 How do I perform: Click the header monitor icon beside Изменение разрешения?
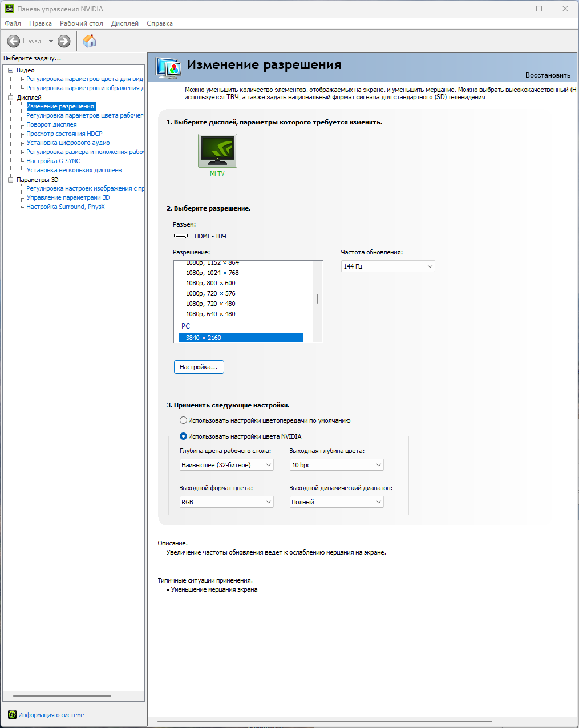click(x=168, y=68)
